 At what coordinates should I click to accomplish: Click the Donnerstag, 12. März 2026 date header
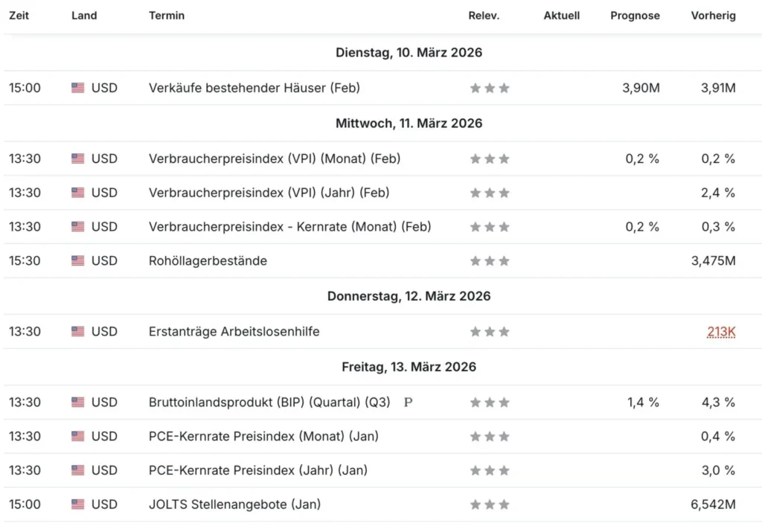click(x=409, y=296)
